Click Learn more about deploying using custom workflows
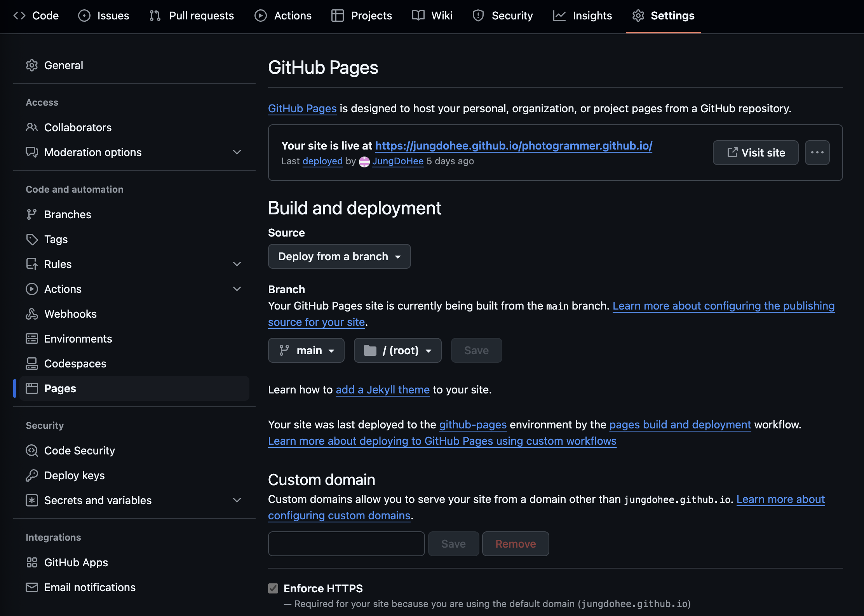Image resolution: width=864 pixels, height=616 pixels. pyautogui.click(x=442, y=441)
